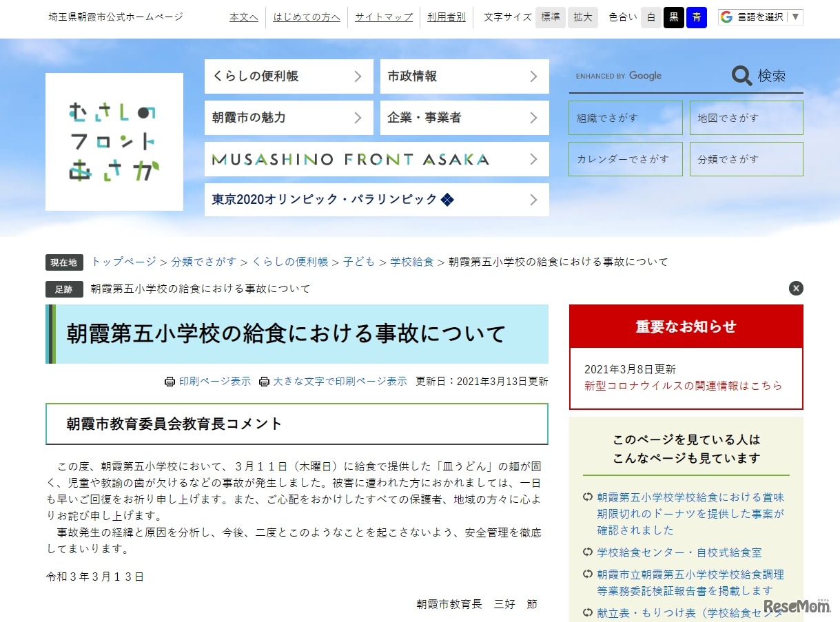This screenshot has width=840, height=622.
Task: Click the 分類でさがす button in search panel
Action: pyautogui.click(x=746, y=159)
